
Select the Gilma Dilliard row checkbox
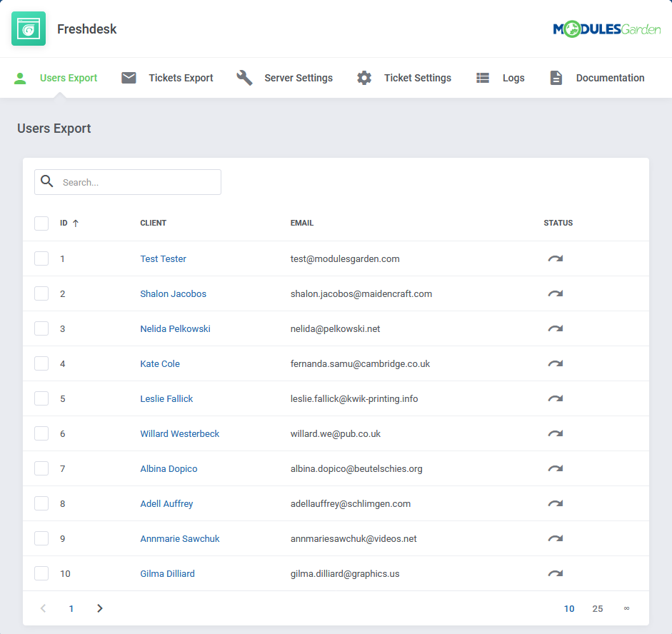point(41,573)
